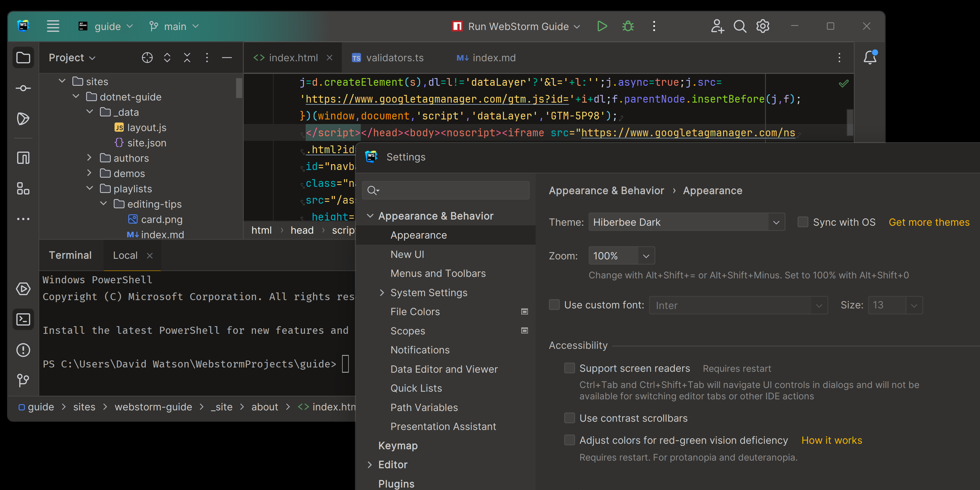Click the Run button in toolbar

click(602, 26)
